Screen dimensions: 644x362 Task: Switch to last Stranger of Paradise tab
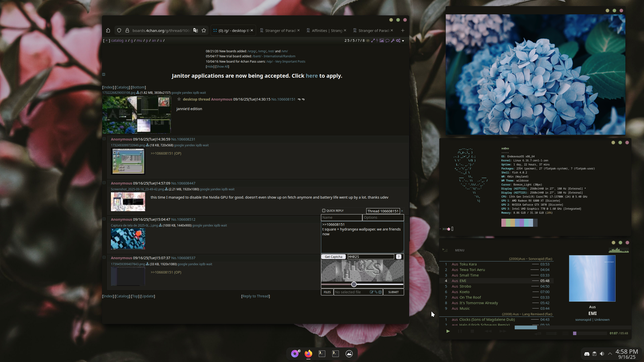point(373,30)
